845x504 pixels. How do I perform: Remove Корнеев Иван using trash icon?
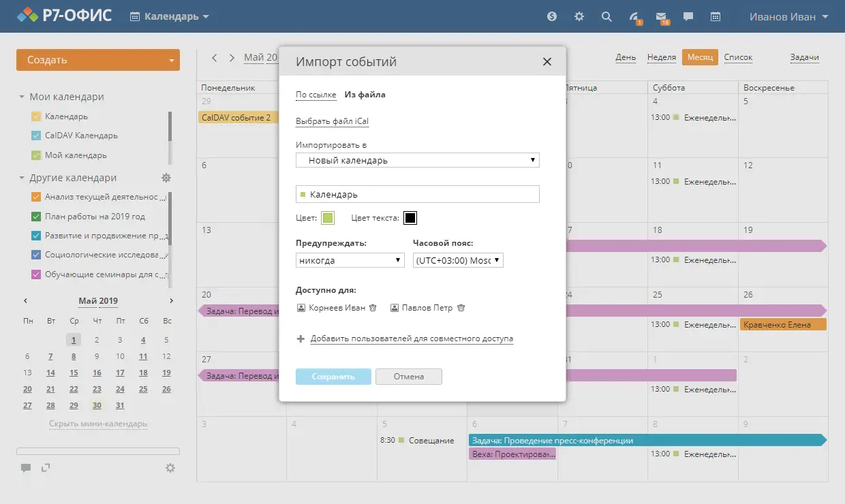(373, 308)
